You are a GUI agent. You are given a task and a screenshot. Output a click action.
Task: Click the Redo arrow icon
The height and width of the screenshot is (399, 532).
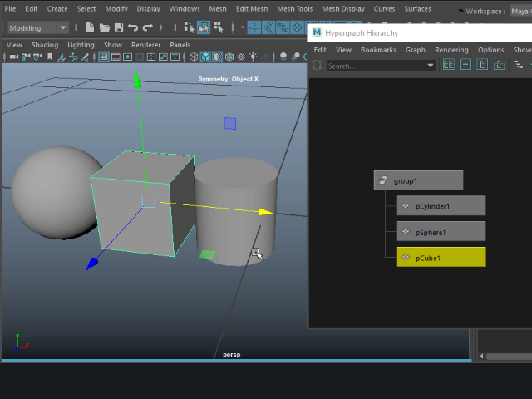(147, 27)
